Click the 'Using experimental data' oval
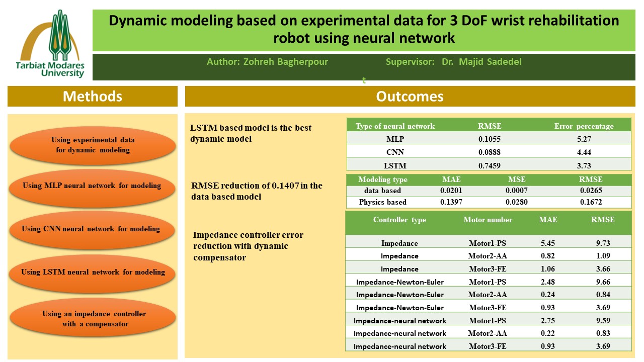The height and width of the screenshot is (362, 644). [93, 145]
